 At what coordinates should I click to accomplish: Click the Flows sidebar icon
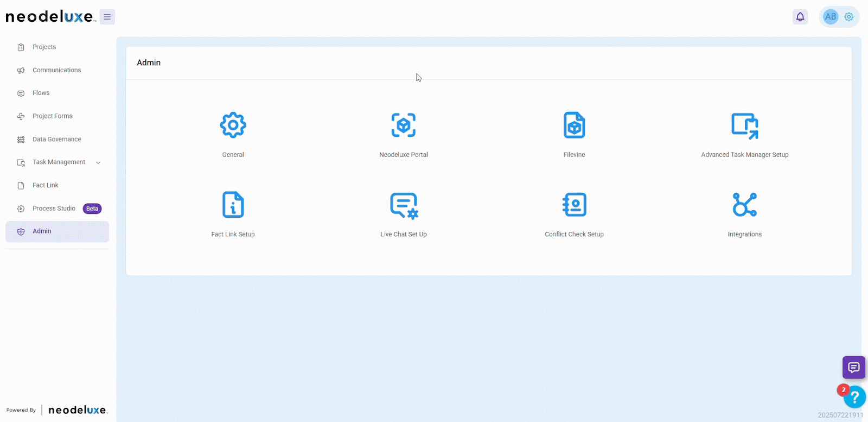21,93
